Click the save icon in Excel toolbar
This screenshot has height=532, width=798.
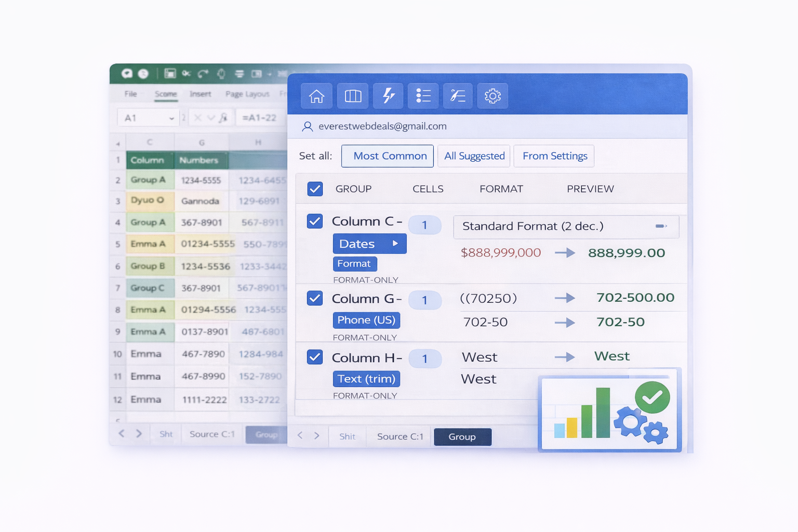click(x=170, y=73)
